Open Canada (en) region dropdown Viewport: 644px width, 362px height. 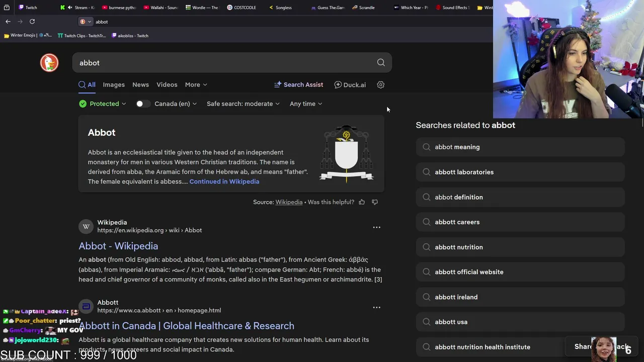click(x=176, y=104)
